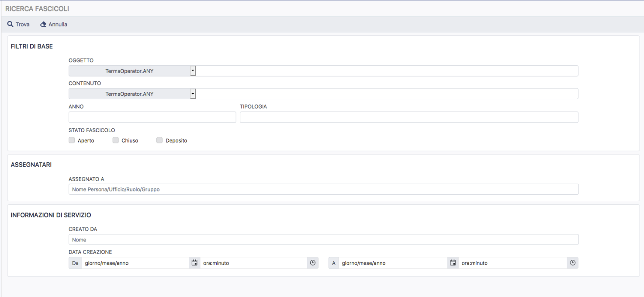
Task: Open clock picker for start creation time
Action: coord(312,263)
